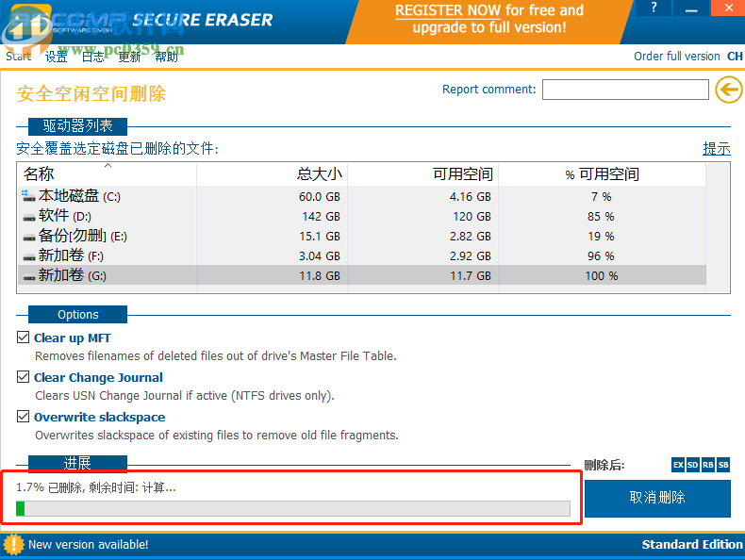Click the local disk (C:) drive icon

28,196
